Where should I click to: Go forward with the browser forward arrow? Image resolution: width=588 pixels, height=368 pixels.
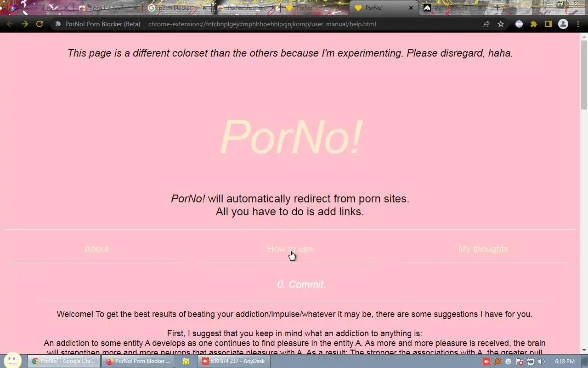(25, 24)
